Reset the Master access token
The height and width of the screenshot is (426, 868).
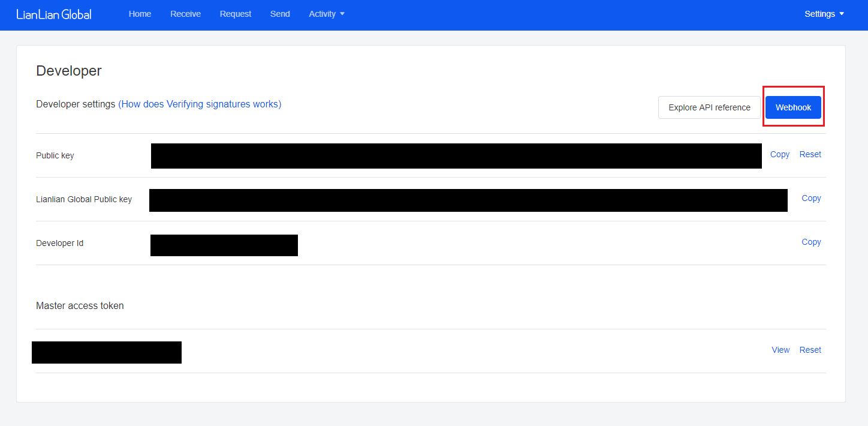[x=810, y=350]
